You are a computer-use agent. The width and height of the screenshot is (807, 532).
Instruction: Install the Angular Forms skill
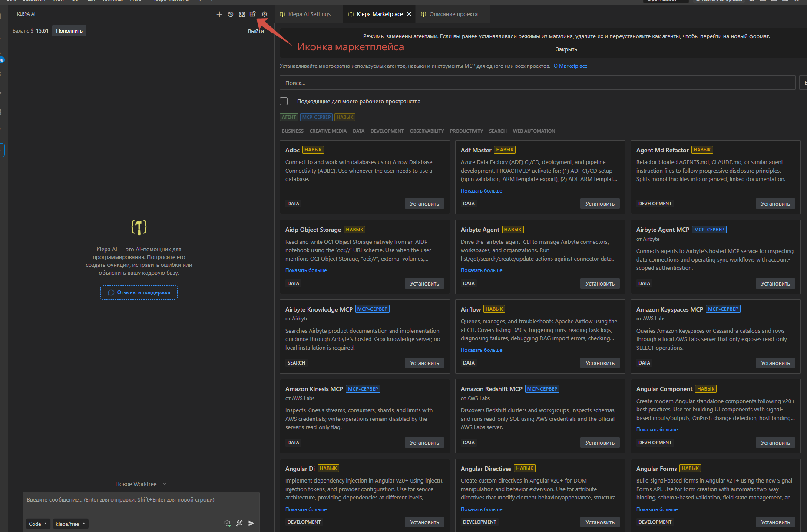click(775, 522)
